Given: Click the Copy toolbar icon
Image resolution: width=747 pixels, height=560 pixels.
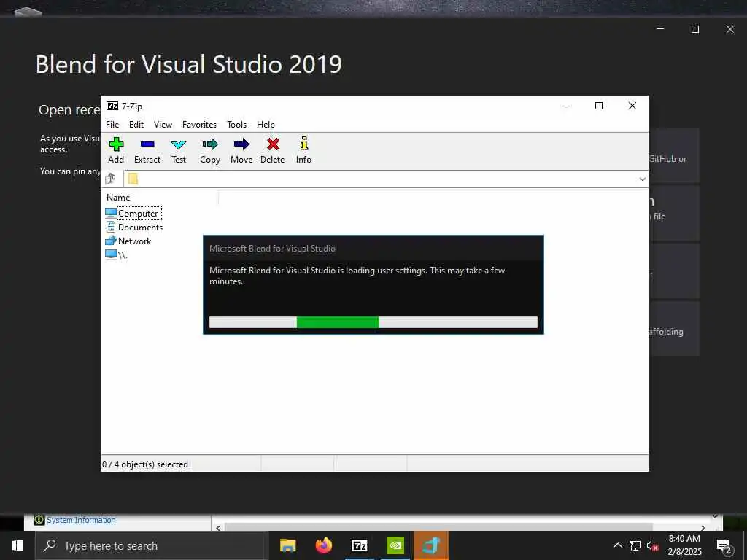Looking at the screenshot, I should click(x=210, y=150).
